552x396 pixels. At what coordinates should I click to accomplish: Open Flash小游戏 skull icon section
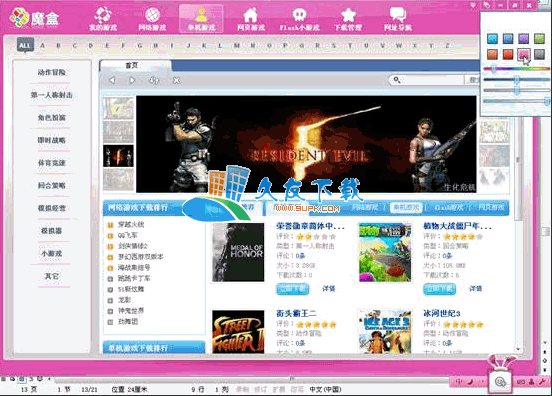(300, 18)
